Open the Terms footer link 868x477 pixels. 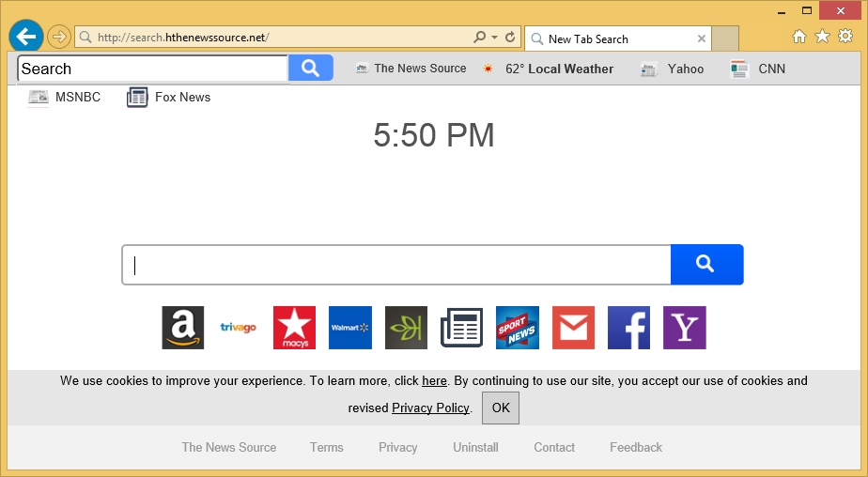327,447
